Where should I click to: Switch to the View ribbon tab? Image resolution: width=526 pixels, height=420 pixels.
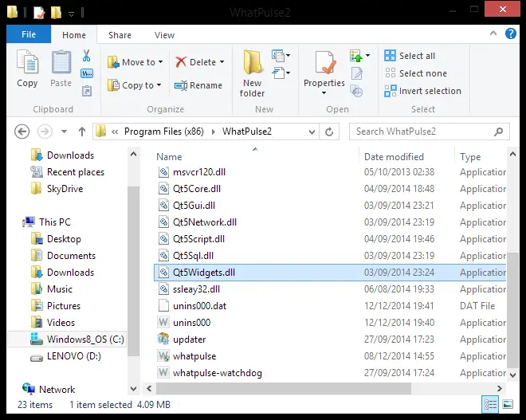164,35
